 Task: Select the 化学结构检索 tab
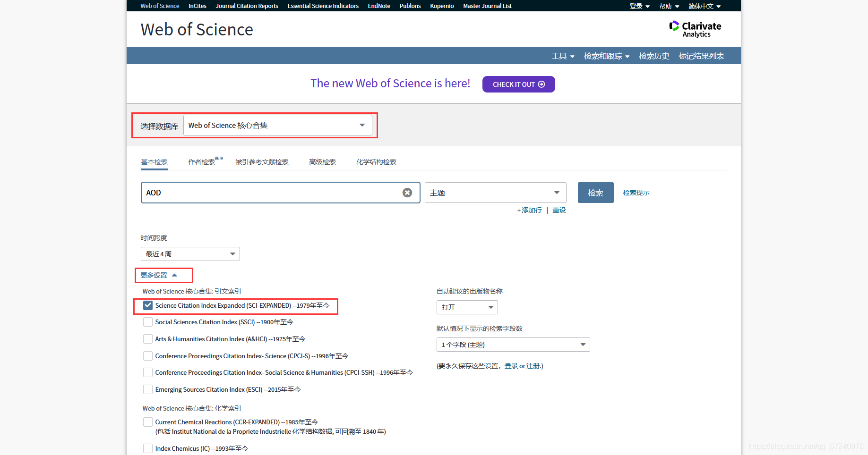point(376,162)
